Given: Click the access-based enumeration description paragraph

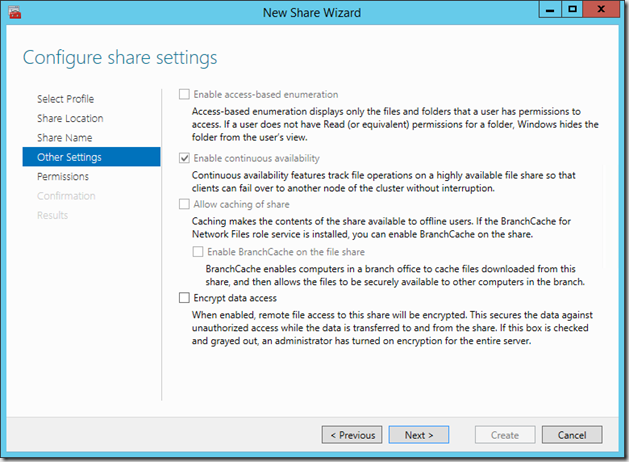Looking at the screenshot, I should [x=395, y=124].
